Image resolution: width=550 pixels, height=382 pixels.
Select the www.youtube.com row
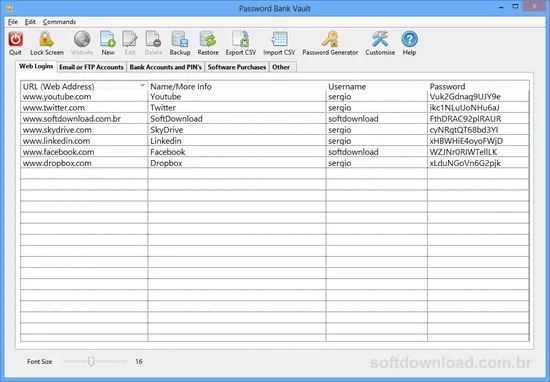[x=275, y=96]
